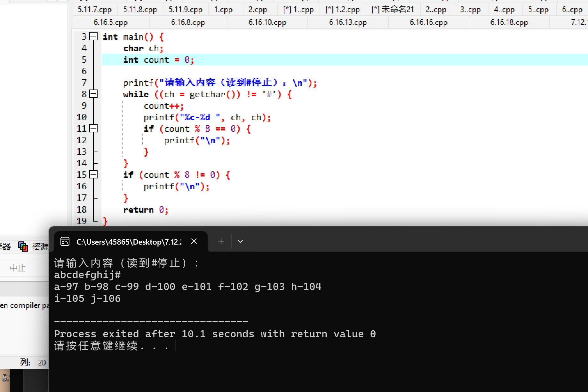
Task: Click the 'return 0;' statement
Action: click(146, 210)
